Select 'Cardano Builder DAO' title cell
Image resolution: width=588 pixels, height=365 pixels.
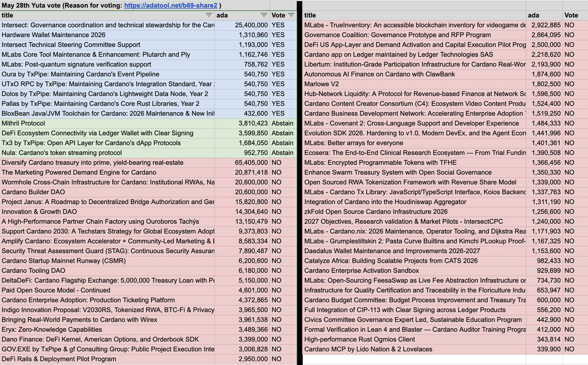107,192
